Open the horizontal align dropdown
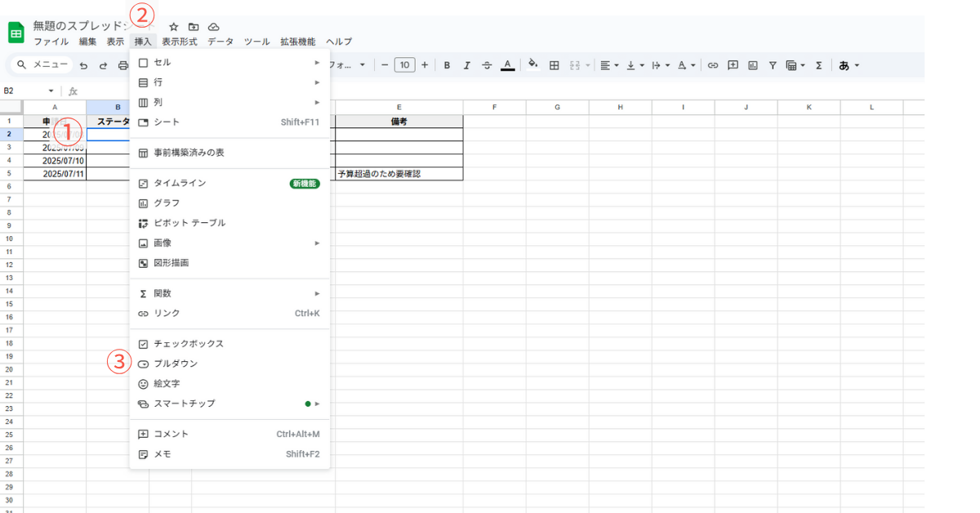Screen dimensions: 980x513 [x=608, y=65]
